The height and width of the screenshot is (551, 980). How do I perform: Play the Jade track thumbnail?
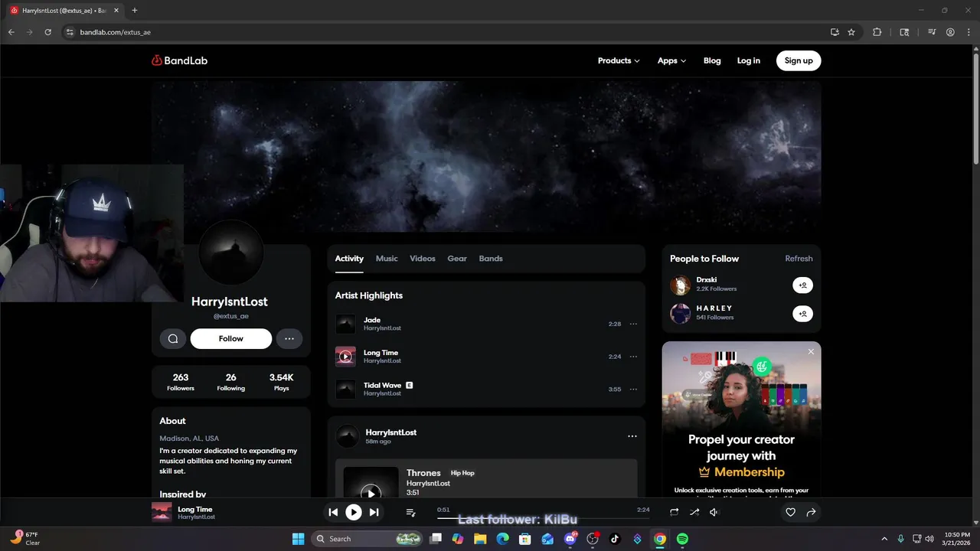pyautogui.click(x=345, y=324)
